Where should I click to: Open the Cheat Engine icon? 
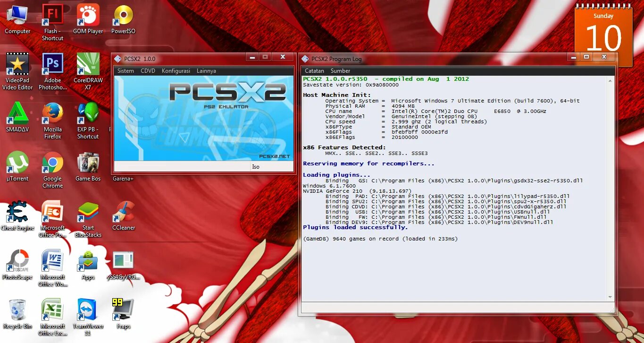(x=17, y=212)
